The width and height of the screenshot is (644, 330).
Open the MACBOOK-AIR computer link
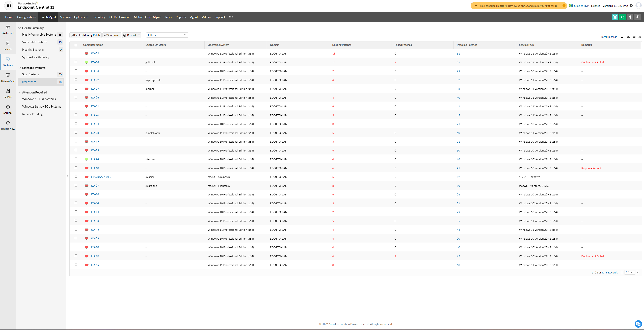100,177
